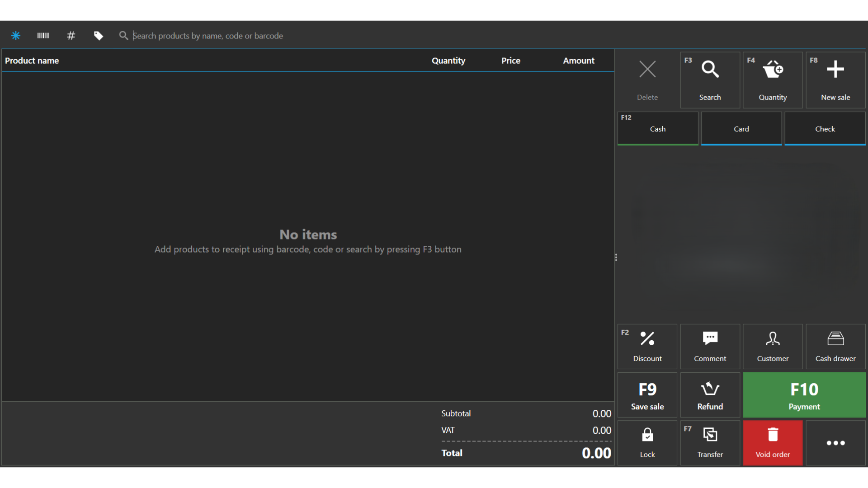The width and height of the screenshot is (868, 488).
Task: Select Check payment type
Action: 825,129
